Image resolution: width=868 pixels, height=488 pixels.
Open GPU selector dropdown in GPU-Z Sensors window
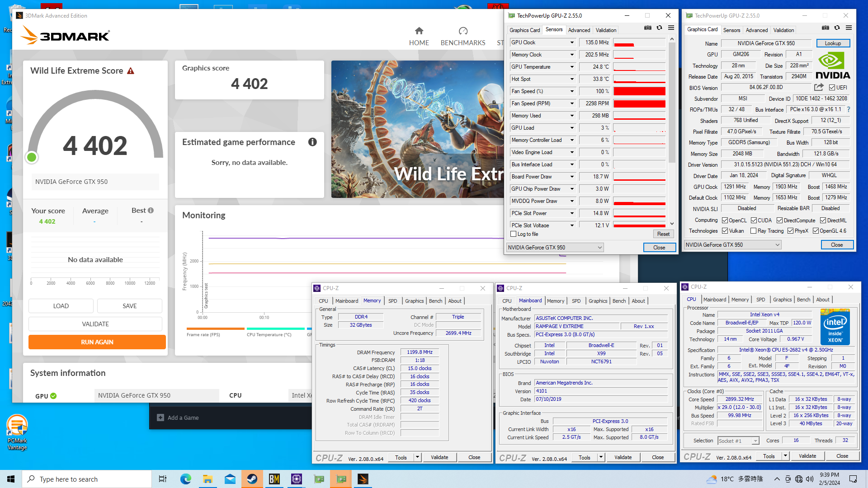pos(555,248)
